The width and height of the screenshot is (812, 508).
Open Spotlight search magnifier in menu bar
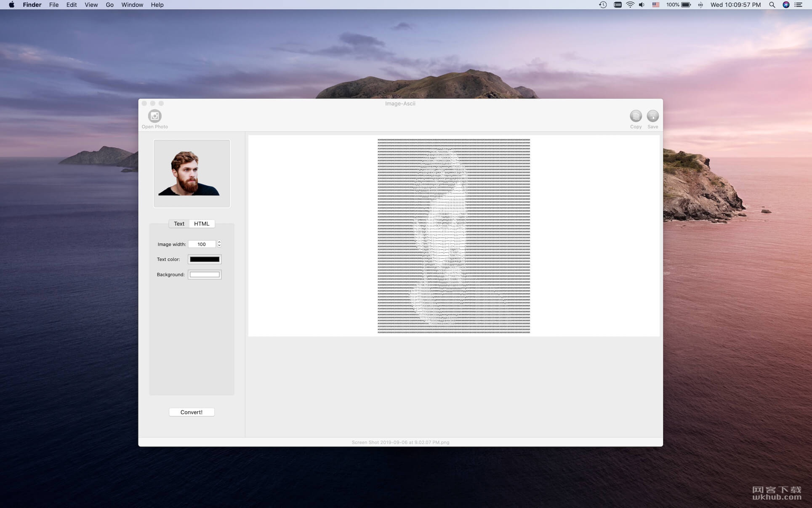point(772,5)
